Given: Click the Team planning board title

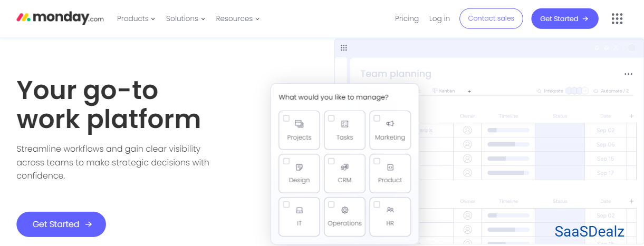Looking at the screenshot, I should point(396,74).
